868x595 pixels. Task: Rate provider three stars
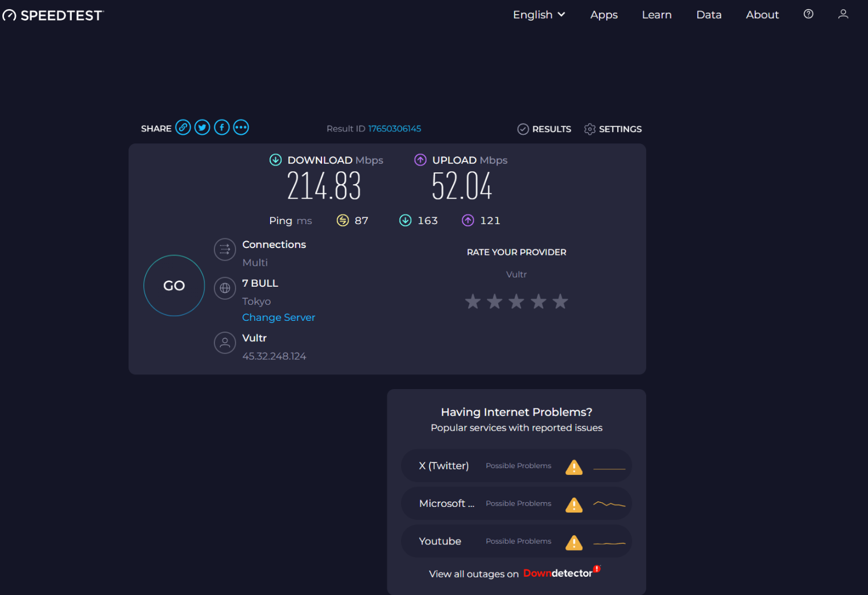click(x=516, y=301)
